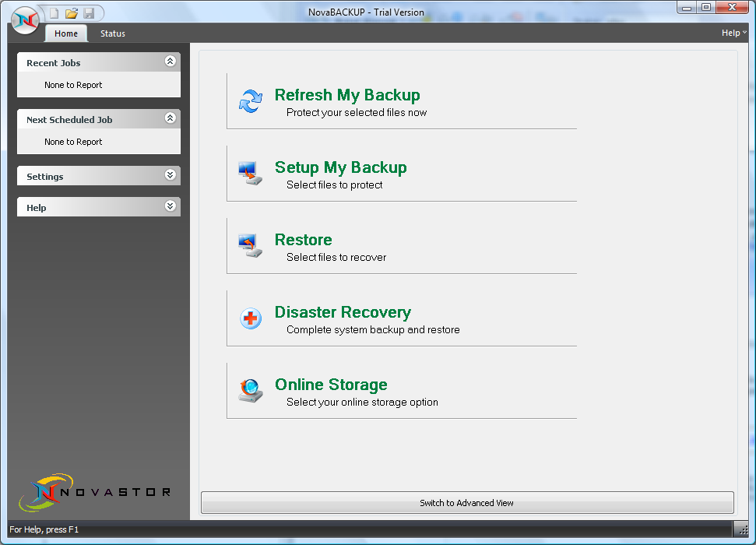Viewport: 756px width, 545px height.
Task: Open the Online Storage link
Action: point(331,385)
